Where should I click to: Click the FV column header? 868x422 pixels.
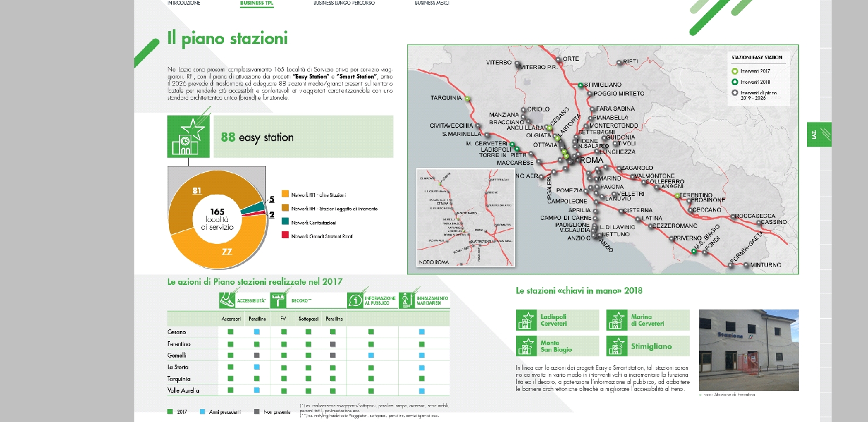pyautogui.click(x=283, y=319)
